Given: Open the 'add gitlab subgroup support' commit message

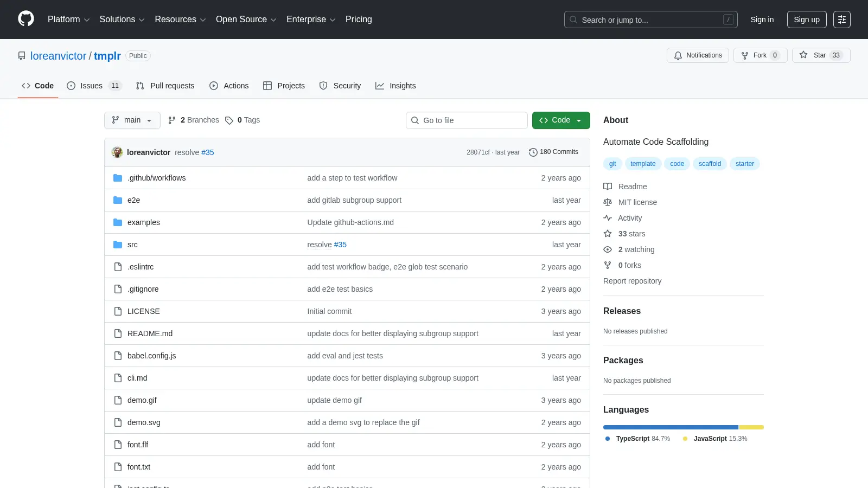Looking at the screenshot, I should click(354, 200).
